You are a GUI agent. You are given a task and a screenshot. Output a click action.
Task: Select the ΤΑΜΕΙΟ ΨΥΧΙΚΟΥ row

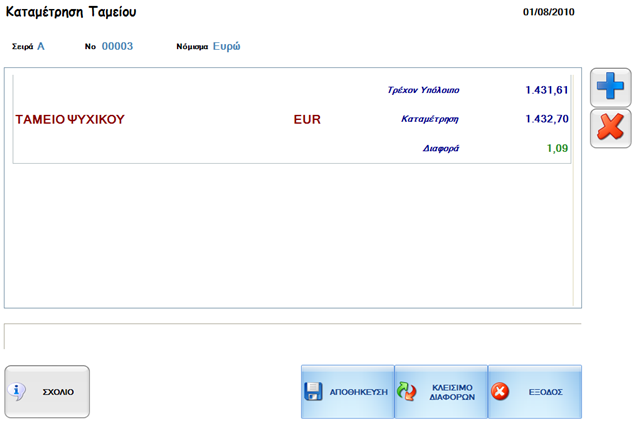click(292, 119)
